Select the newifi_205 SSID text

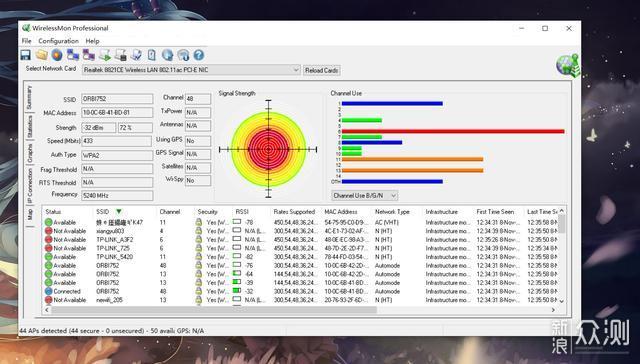pyautogui.click(x=109, y=300)
